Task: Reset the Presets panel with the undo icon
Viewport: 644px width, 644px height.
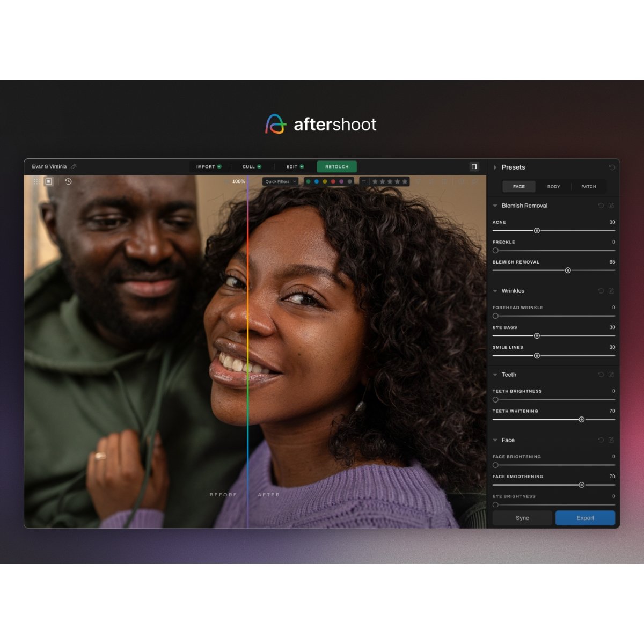Action: 612,167
